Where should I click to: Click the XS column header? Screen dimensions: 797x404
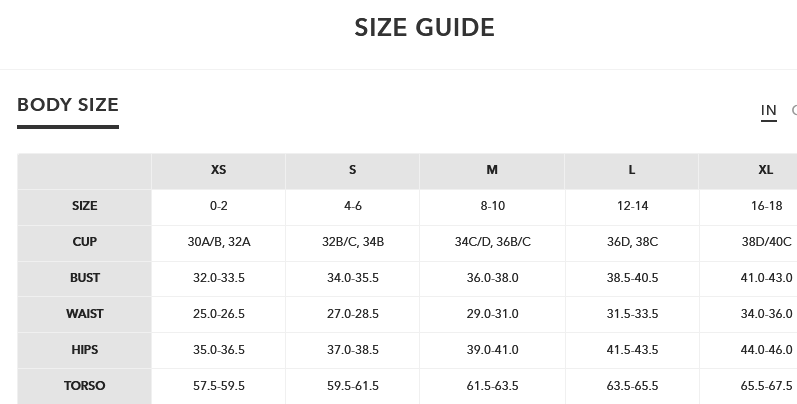[218, 170]
